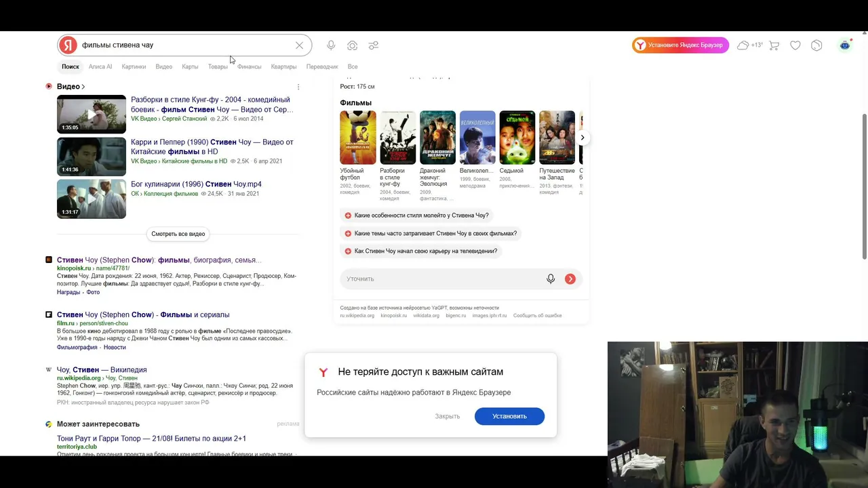The image size is (868, 488).
Task: Open the Kinopoisk Стивен Чоу result
Action: click(x=159, y=260)
